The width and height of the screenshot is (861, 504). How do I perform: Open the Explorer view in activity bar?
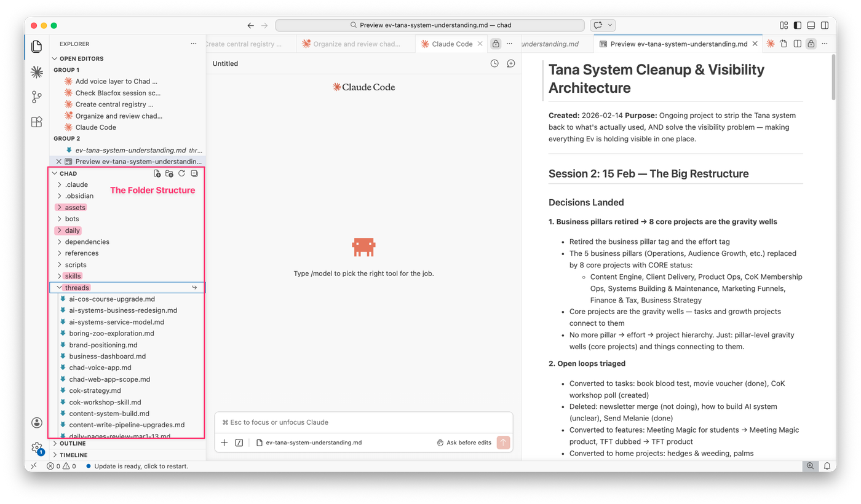[x=37, y=46]
